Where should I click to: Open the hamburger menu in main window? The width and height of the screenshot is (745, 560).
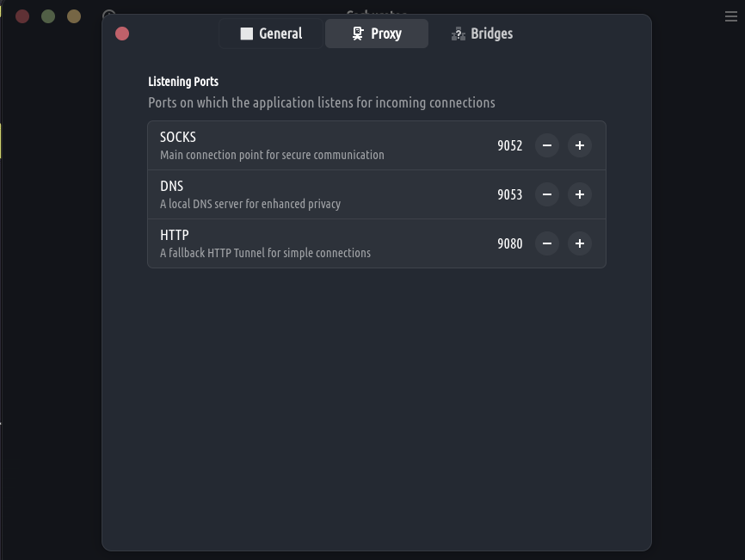731,16
